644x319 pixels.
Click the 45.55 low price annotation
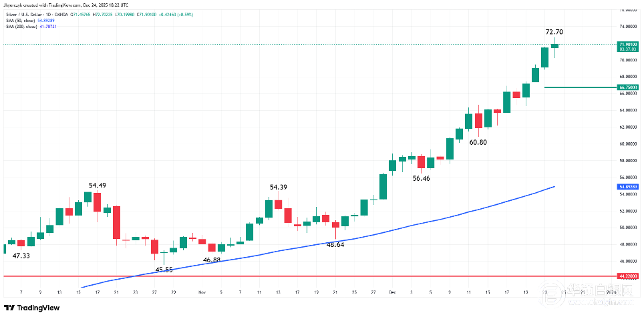pyautogui.click(x=164, y=269)
